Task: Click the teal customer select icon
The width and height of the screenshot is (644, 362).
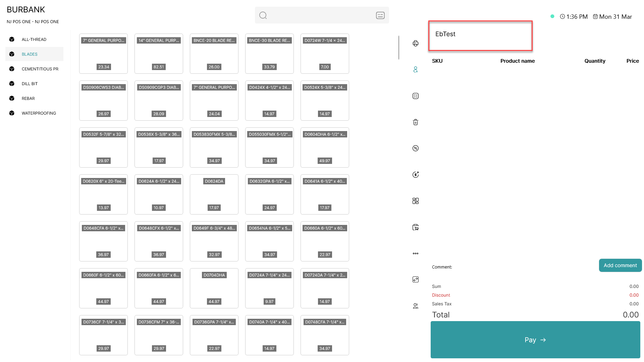Action: [416, 69]
